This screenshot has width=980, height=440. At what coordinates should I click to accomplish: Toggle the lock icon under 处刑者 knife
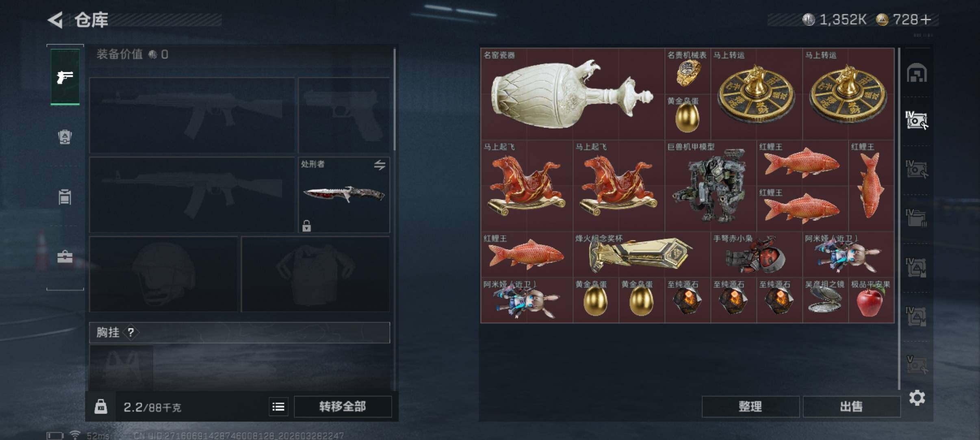pos(307,225)
